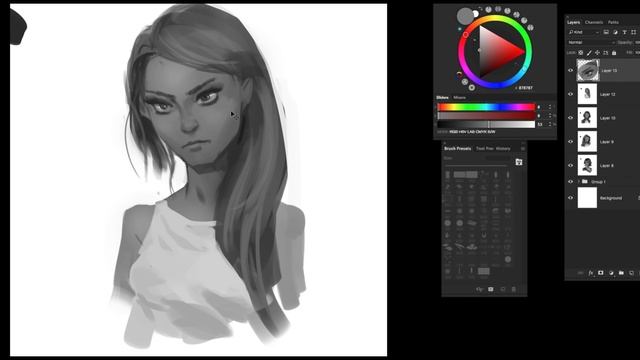Open Brush Presets panel menu icon
640x360 pixels.
click(x=523, y=149)
